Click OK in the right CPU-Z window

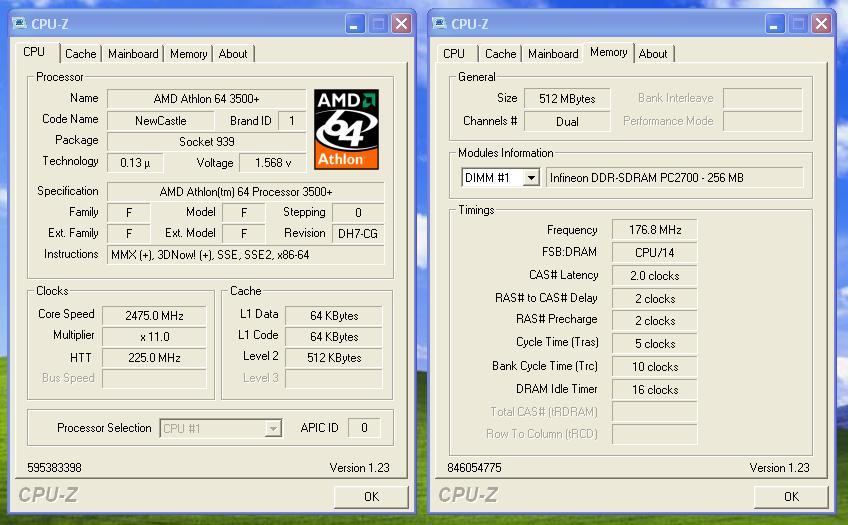point(791,496)
